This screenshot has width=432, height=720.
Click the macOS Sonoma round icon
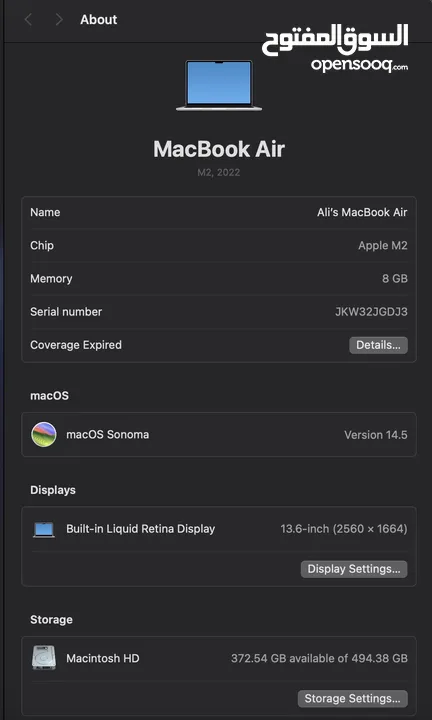pos(44,434)
